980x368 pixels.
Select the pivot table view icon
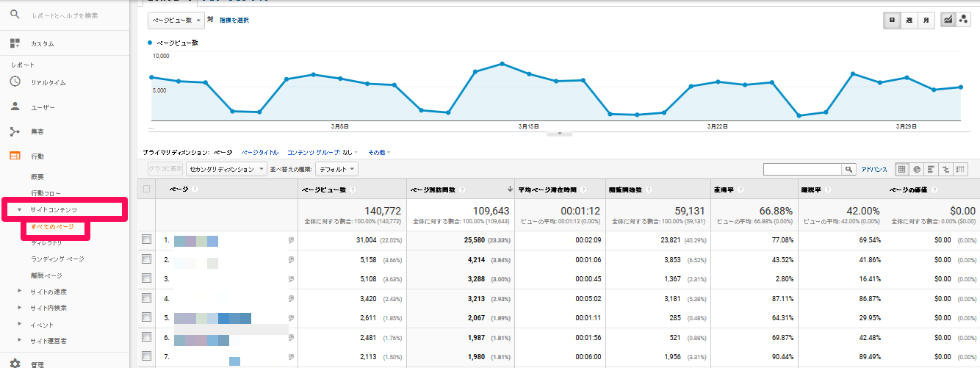click(960, 169)
